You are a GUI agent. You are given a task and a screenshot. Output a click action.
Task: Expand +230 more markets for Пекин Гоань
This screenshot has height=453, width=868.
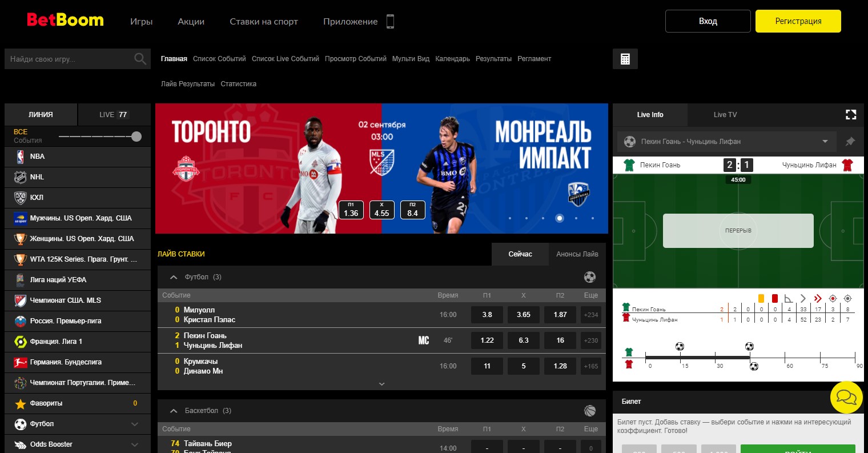591,340
